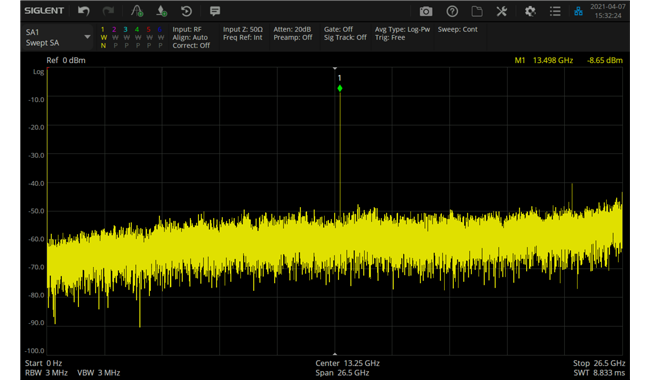
Task: Select trace 2 in the trace panel
Action: pos(115,37)
